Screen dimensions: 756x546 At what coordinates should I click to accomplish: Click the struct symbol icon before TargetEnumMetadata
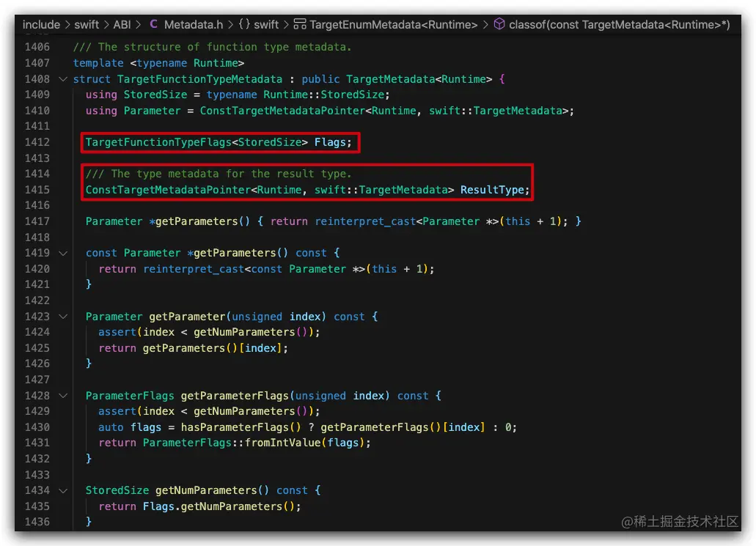point(300,24)
